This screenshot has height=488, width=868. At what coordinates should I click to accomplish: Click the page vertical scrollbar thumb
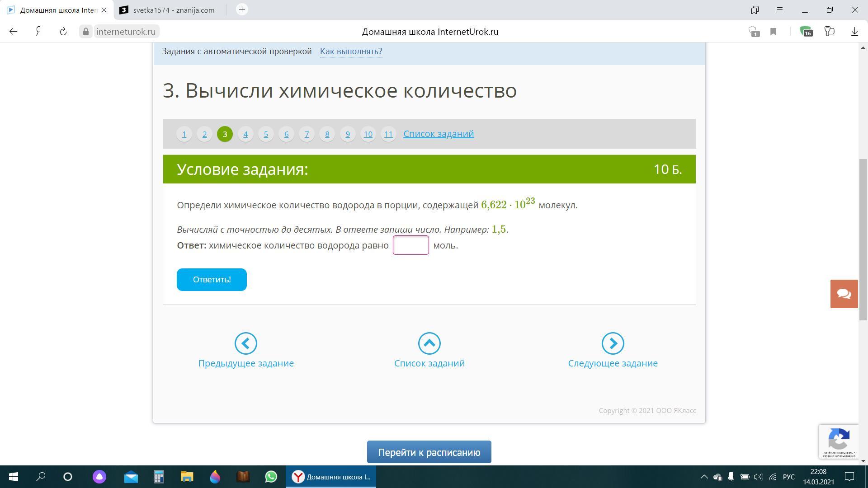click(863, 239)
